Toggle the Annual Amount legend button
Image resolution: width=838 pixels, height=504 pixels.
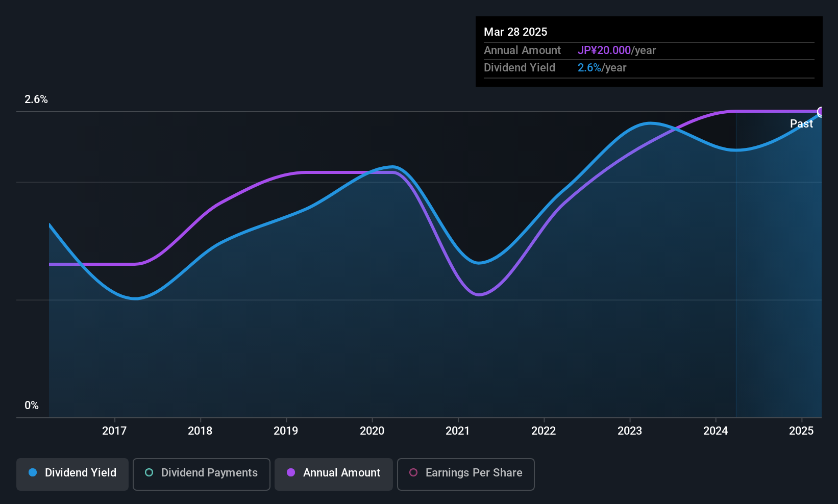point(334,474)
